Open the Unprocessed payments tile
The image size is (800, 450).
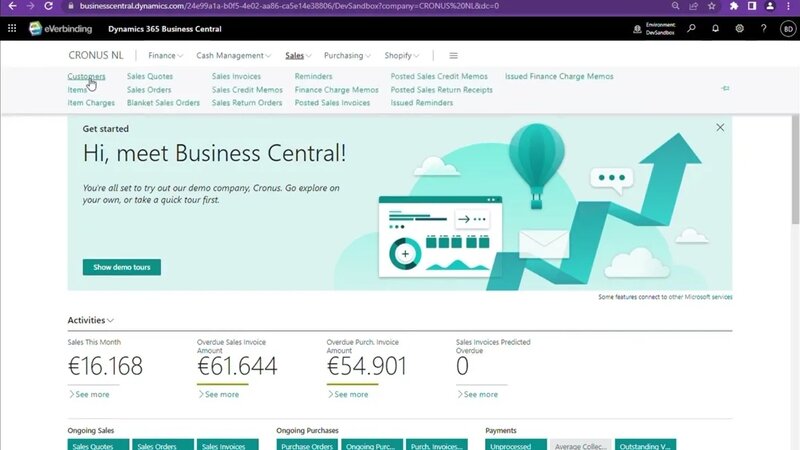click(516, 444)
